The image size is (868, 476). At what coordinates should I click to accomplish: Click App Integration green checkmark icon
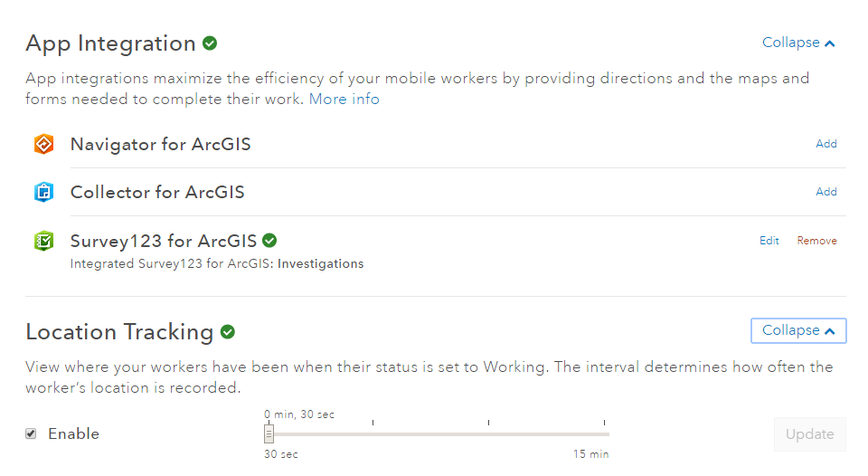pos(210,43)
